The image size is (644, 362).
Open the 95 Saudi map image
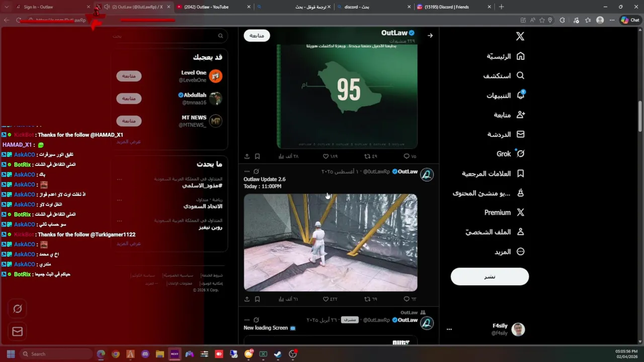pos(347,96)
